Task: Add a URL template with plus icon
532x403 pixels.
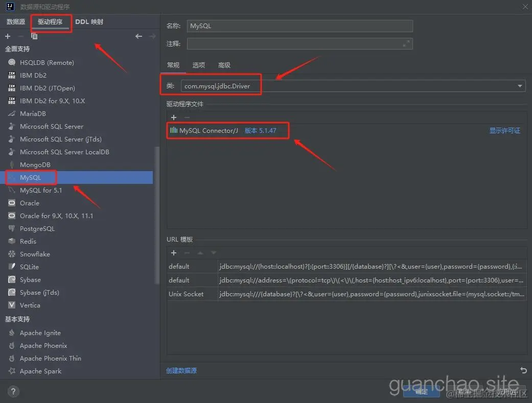Action: pos(174,253)
